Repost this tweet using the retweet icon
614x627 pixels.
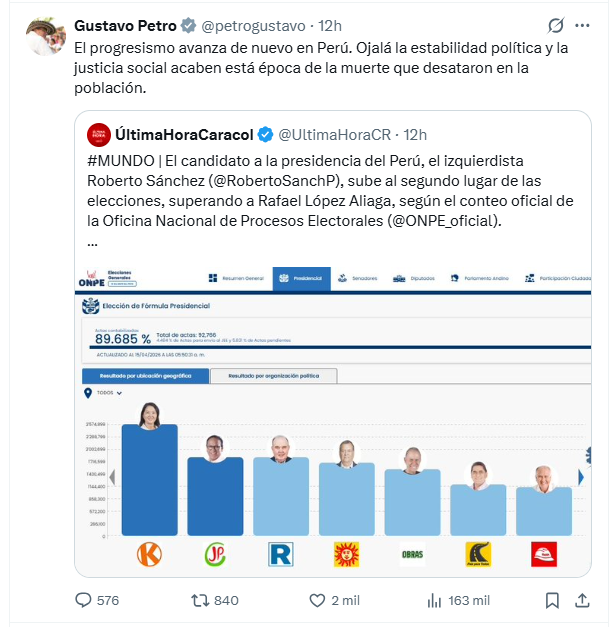pyautogui.click(x=201, y=600)
